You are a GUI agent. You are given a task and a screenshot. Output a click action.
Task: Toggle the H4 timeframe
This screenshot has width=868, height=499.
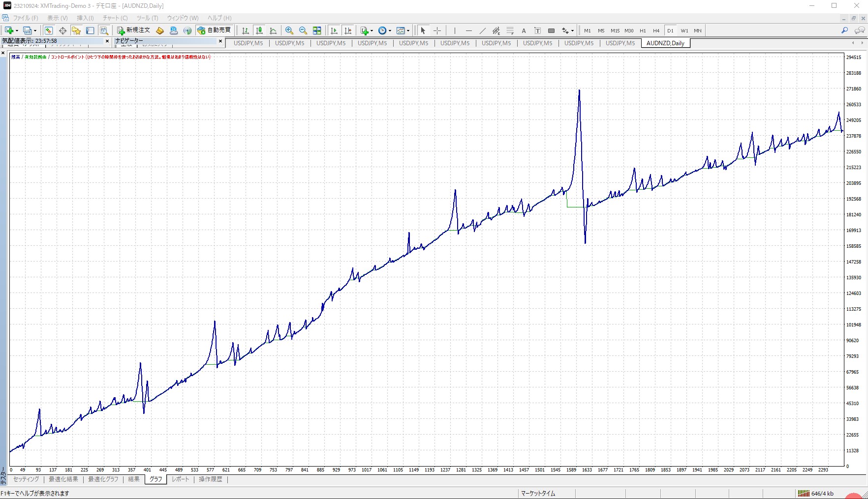pos(656,30)
